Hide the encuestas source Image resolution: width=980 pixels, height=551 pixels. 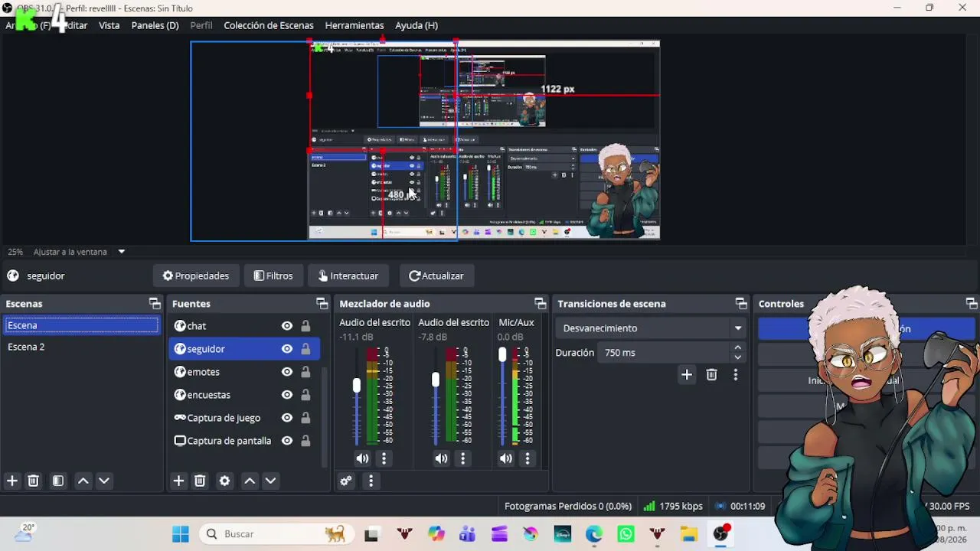(287, 395)
